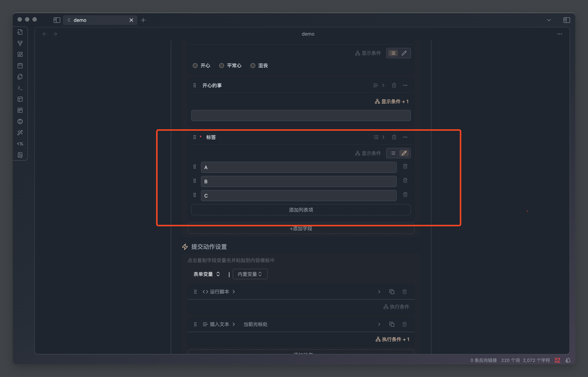The width and height of the screenshot is (588, 377).
Task: Open a new tab with plus button
Action: point(143,20)
